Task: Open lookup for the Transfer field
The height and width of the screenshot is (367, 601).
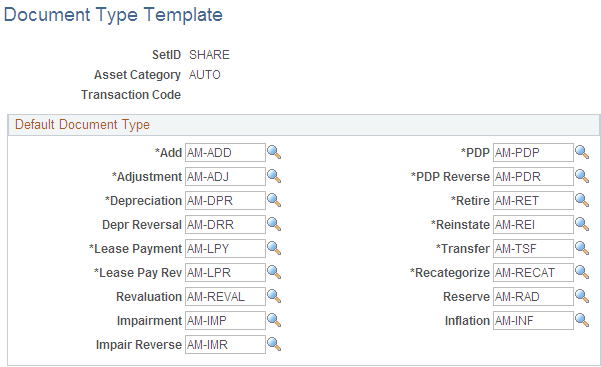Action: [582, 249]
